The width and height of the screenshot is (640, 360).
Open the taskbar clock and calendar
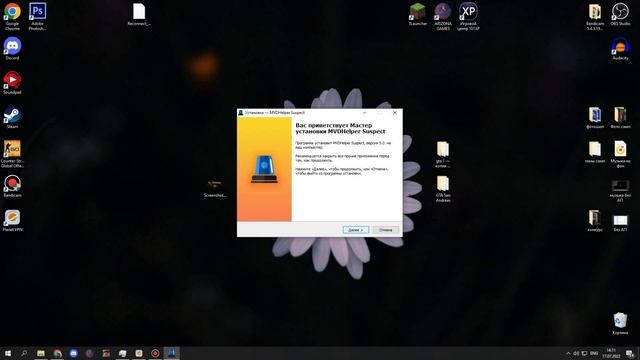(x=611, y=353)
